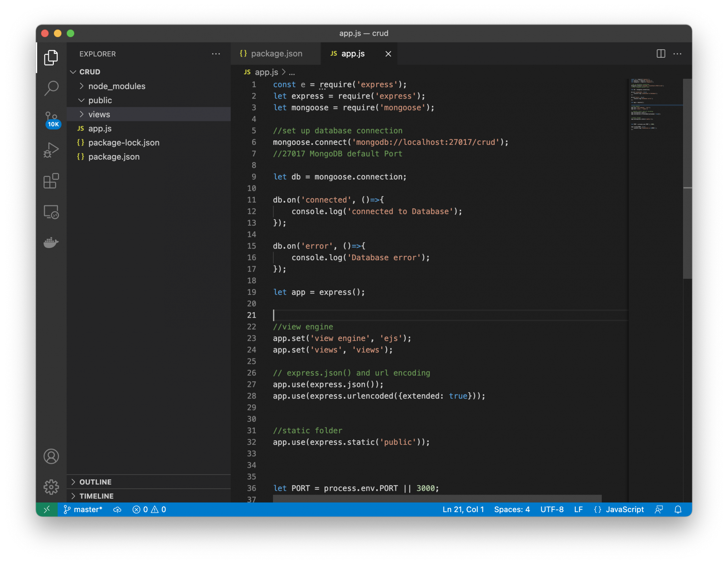Viewport: 728px width, 564px height.
Task: Open the Run and Debug view
Action: tap(51, 150)
